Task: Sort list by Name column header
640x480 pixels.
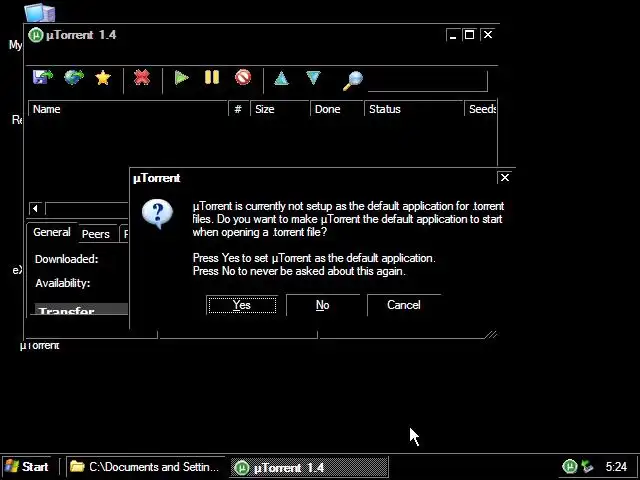Action: (127, 109)
